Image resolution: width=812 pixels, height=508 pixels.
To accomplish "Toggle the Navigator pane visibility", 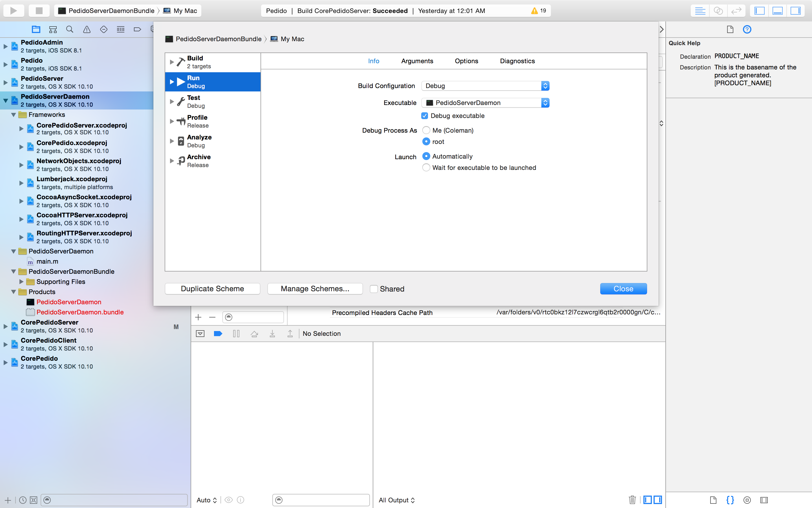I will pyautogui.click(x=759, y=10).
